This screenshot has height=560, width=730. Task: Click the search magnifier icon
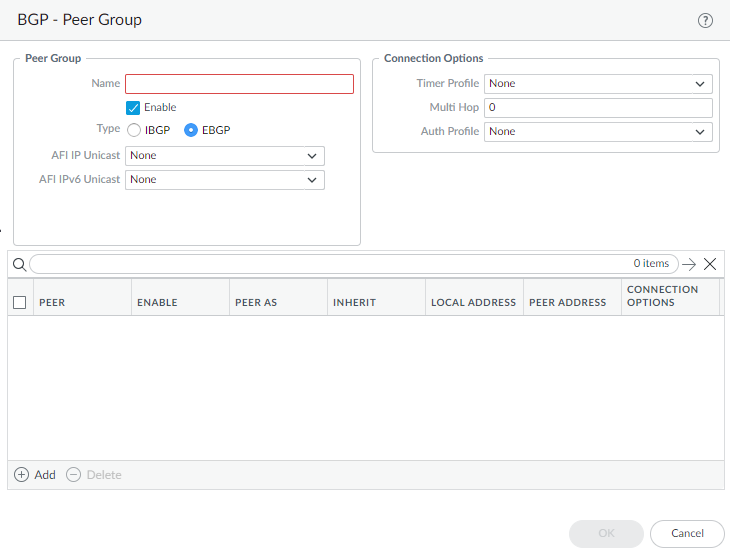point(19,264)
